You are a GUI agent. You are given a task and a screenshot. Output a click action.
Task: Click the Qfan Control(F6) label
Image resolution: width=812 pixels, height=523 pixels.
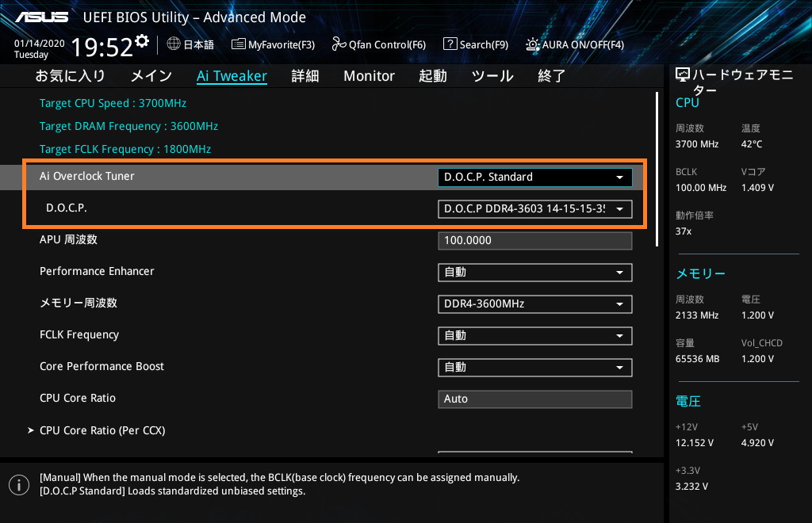(x=387, y=45)
